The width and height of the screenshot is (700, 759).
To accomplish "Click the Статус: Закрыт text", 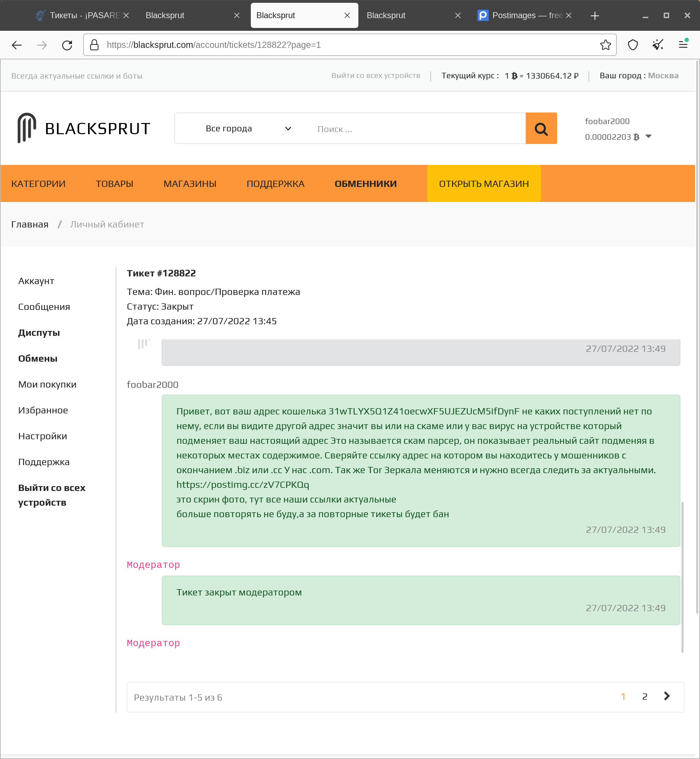I will 160,306.
